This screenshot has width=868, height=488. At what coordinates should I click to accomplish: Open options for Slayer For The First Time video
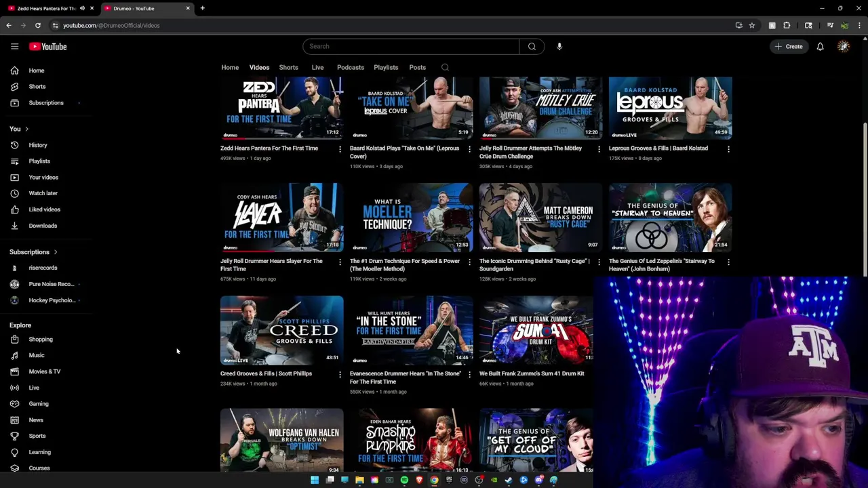point(340,262)
